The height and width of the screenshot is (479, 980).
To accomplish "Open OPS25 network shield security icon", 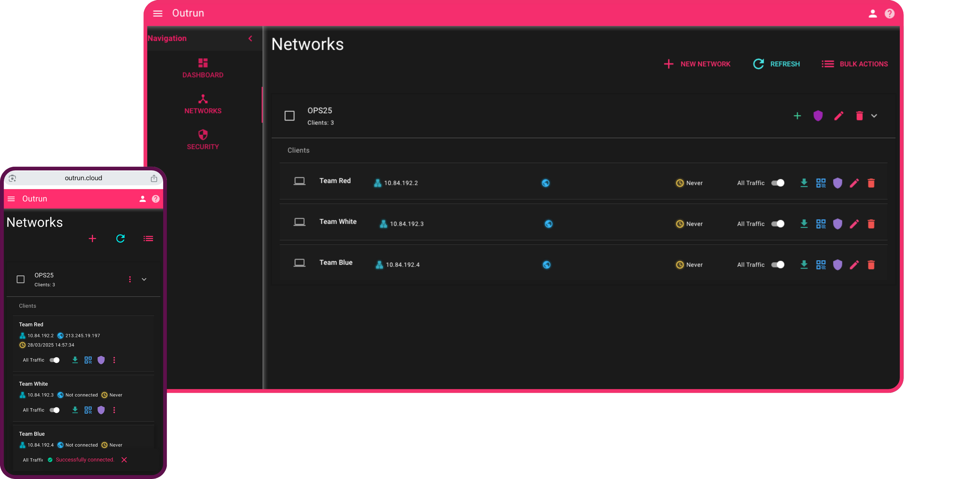I will click(818, 115).
